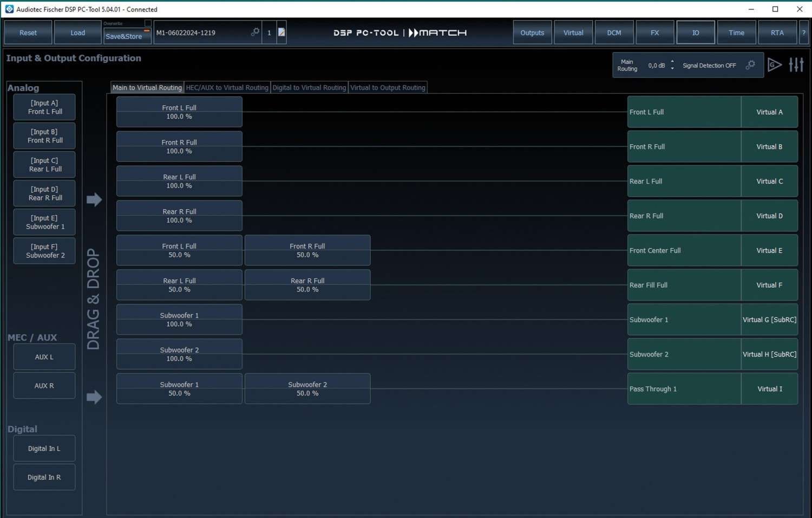Open the input gain amplifier icon
The height and width of the screenshot is (518, 812).
pyautogui.click(x=775, y=65)
